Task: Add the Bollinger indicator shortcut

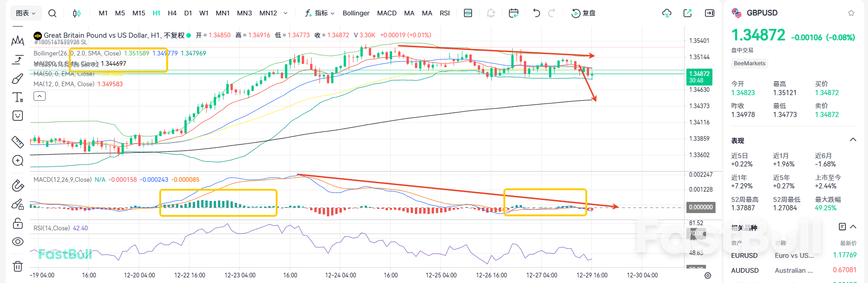Action: pyautogui.click(x=356, y=13)
